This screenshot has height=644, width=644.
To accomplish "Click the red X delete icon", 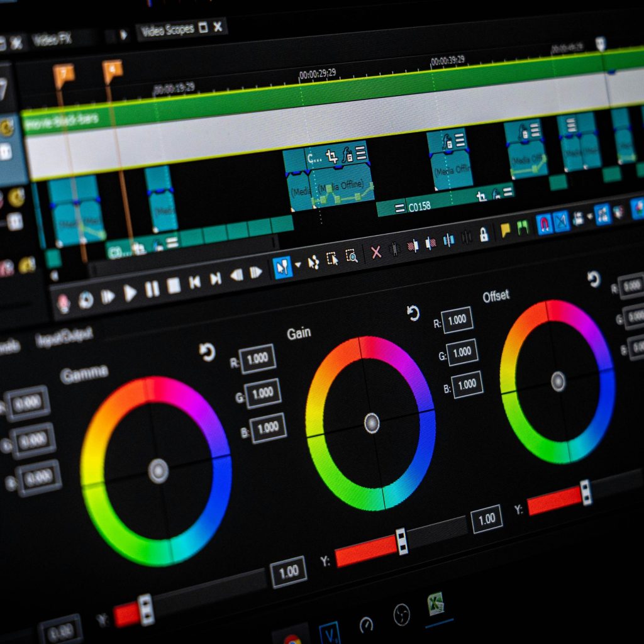I will (375, 252).
